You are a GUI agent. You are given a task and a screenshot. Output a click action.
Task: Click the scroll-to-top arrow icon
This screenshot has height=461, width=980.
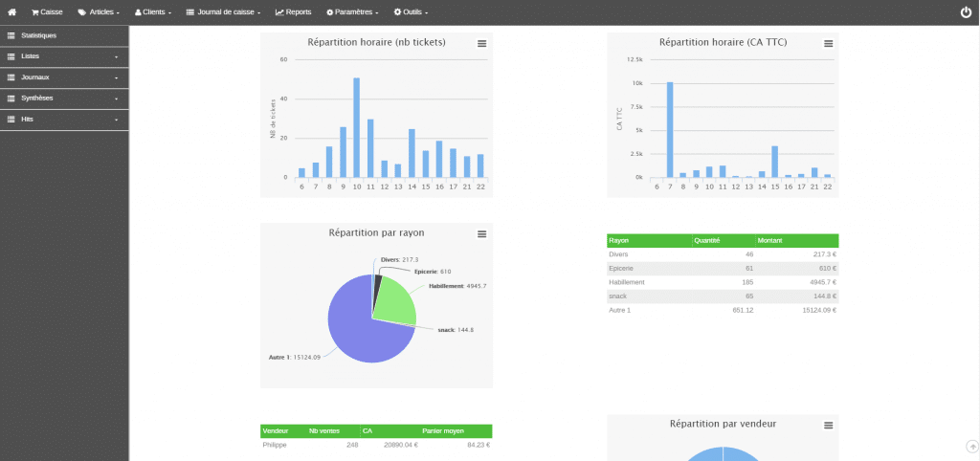(972, 446)
